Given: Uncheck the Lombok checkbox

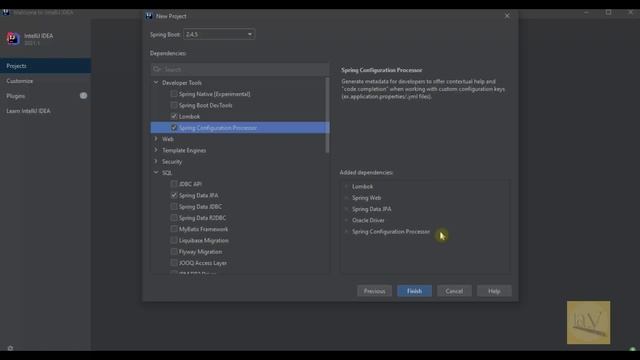Looking at the screenshot, I should (x=174, y=116).
